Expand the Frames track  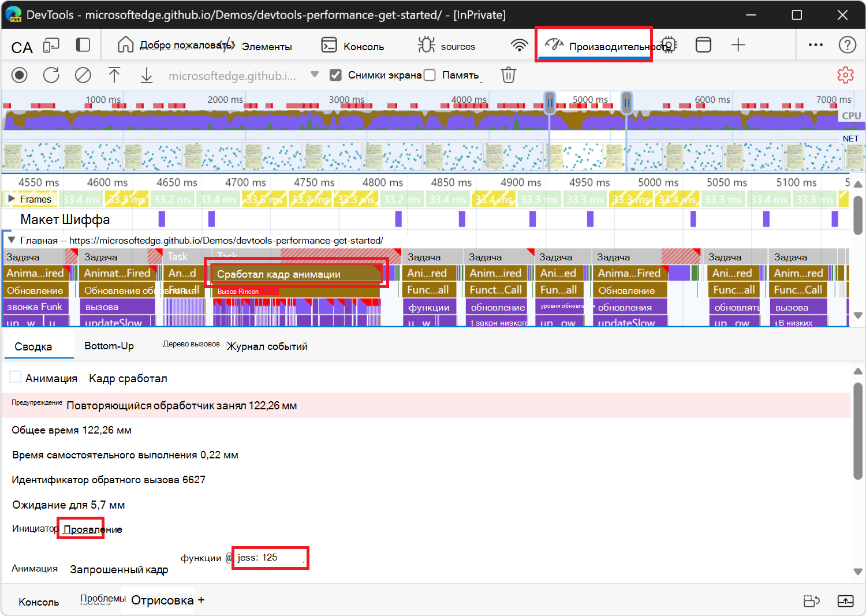[x=11, y=199]
